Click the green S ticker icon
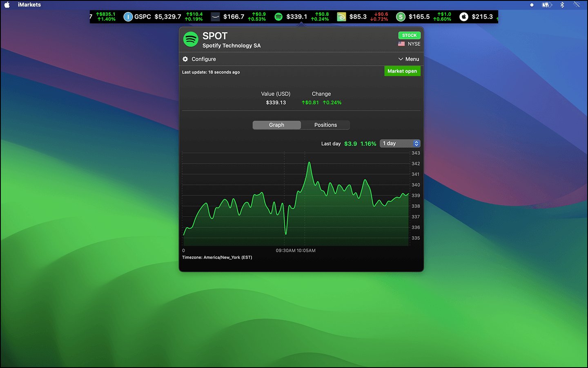This screenshot has height=368, width=588. (401, 17)
